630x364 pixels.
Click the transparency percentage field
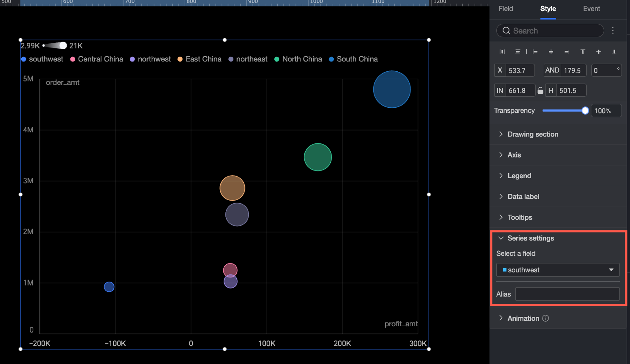point(606,111)
